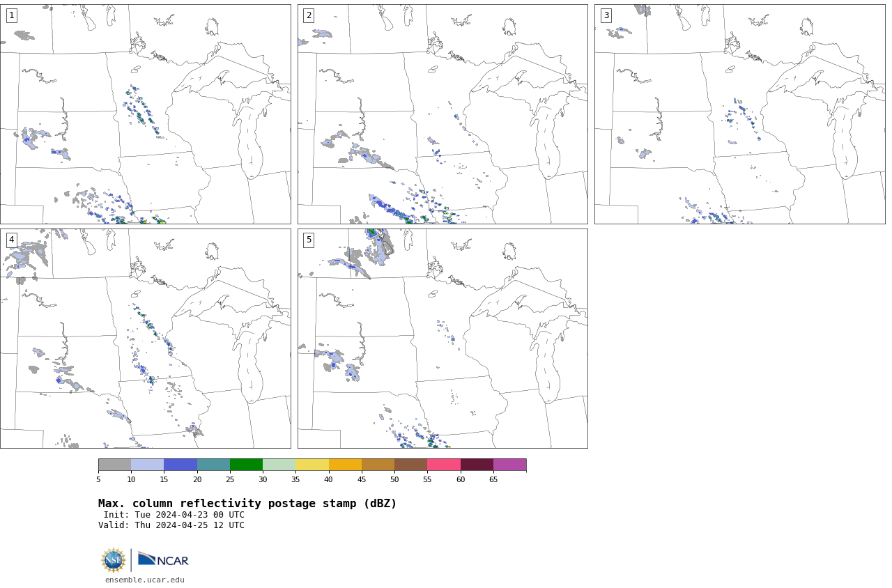Open ensemble member 4 reflectivity map
Image resolution: width=892 pixels, height=588 pixels.
[x=145, y=339]
